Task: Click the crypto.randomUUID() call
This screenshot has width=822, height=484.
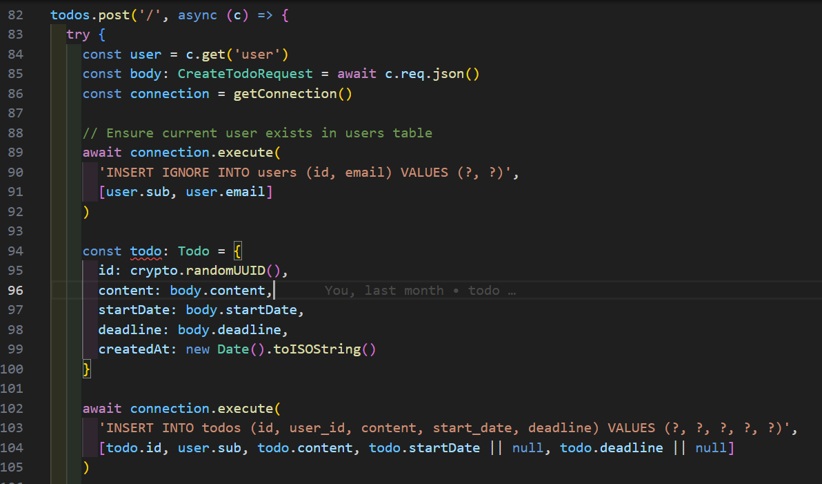Action: [208, 271]
